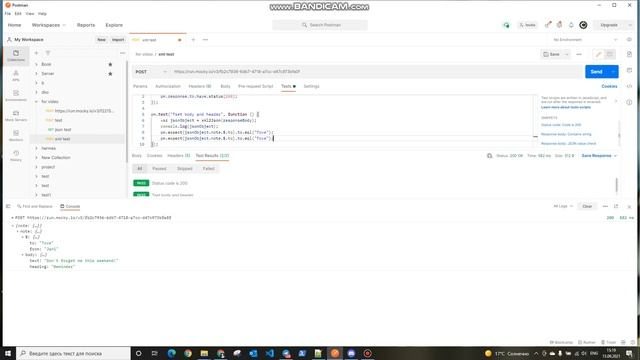Switch to the Authorization tab
The image size is (640, 360).
pos(168,86)
